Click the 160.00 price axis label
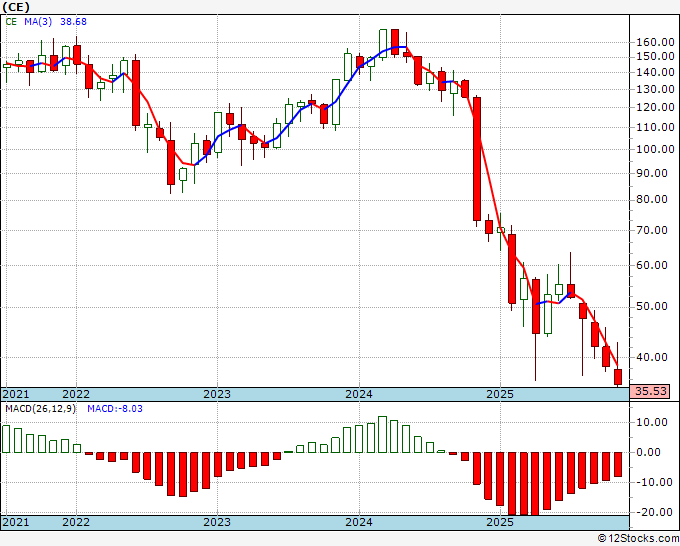The height and width of the screenshot is (546, 680). tap(655, 43)
